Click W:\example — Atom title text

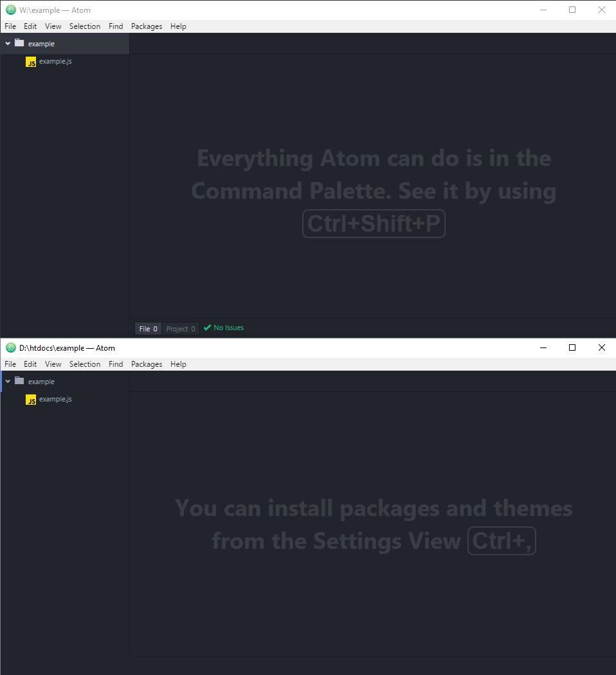coord(55,10)
